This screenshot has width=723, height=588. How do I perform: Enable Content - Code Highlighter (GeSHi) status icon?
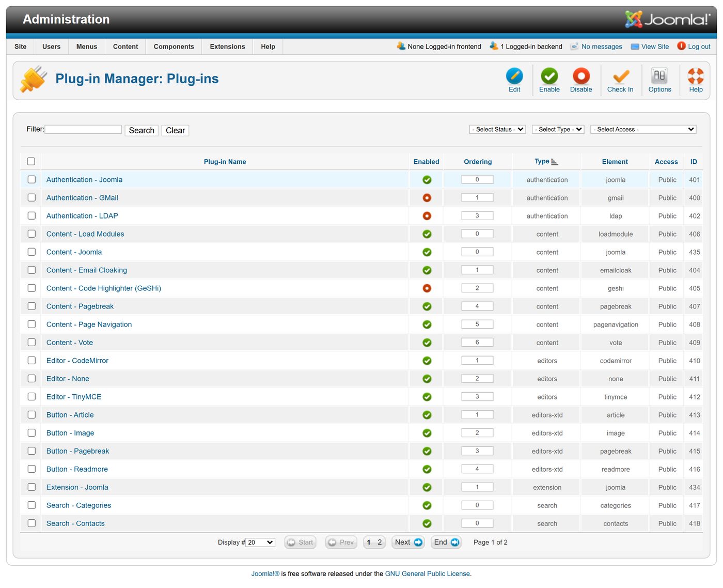[427, 288]
